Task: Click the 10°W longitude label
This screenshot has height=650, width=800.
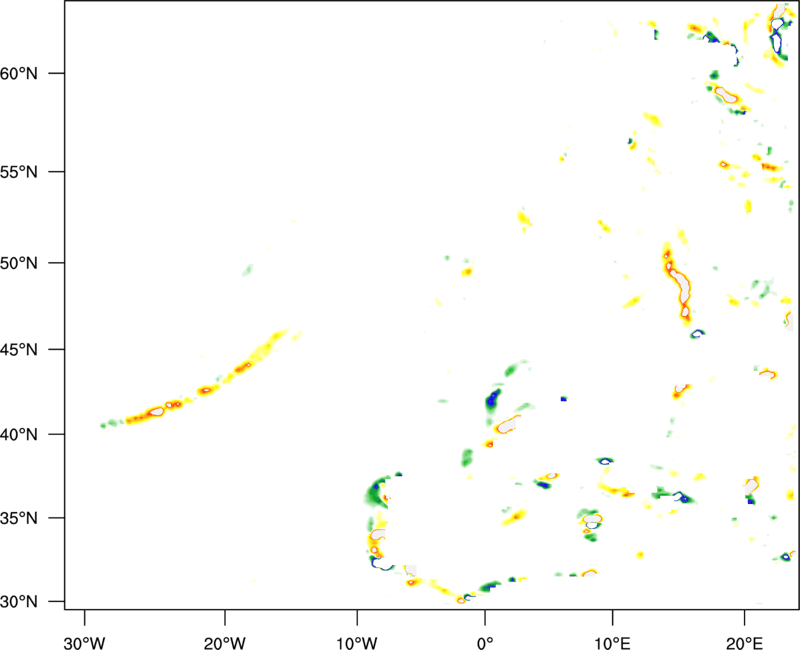Action: point(357,643)
